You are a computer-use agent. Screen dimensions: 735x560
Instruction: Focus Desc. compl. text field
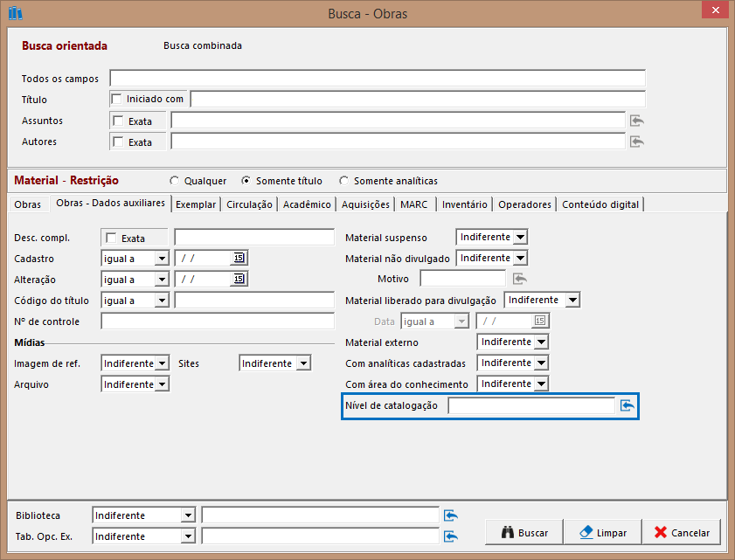(254, 237)
